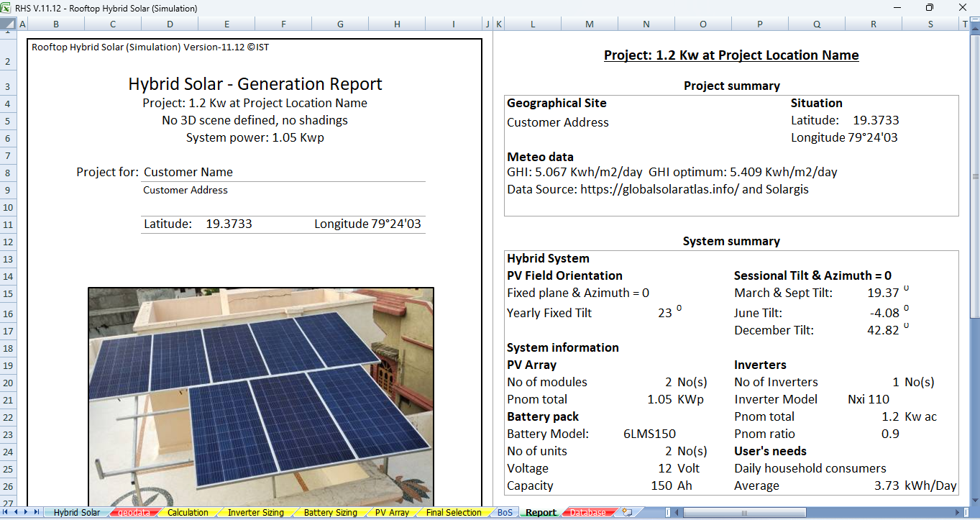Click the Yearly Fixed Tilt value 23
Screen dimensions: 980x520
[664, 313]
